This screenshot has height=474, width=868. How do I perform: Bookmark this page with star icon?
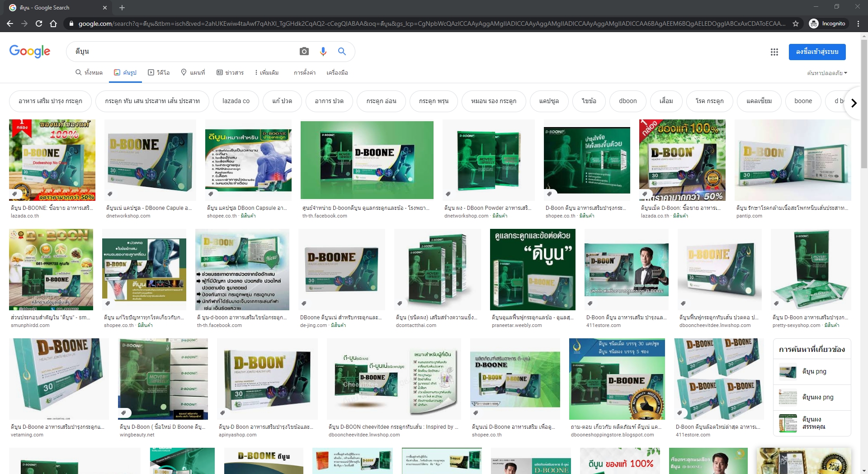(796, 24)
